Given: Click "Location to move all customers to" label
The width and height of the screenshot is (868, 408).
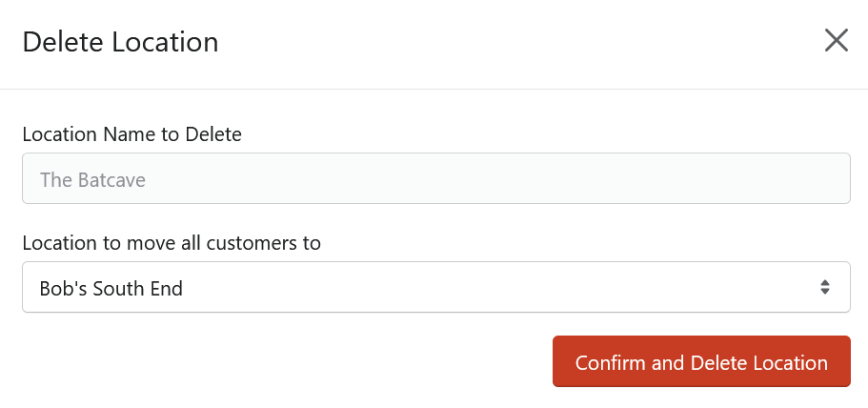Looking at the screenshot, I should [172, 242].
